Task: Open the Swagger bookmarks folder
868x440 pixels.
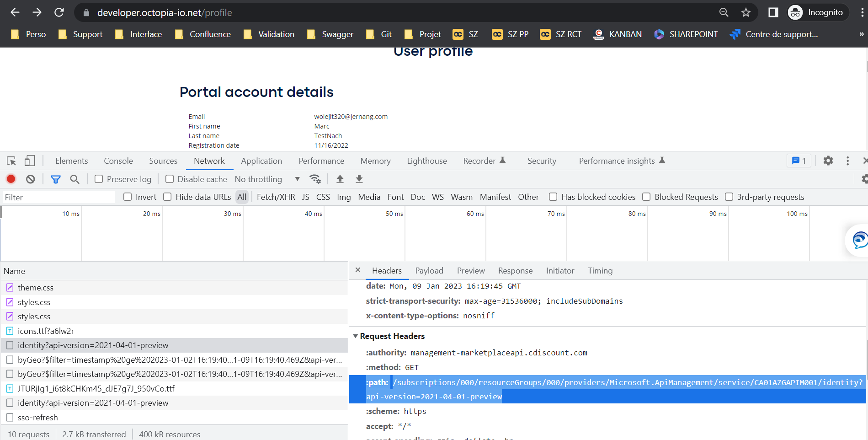Action: 330,34
